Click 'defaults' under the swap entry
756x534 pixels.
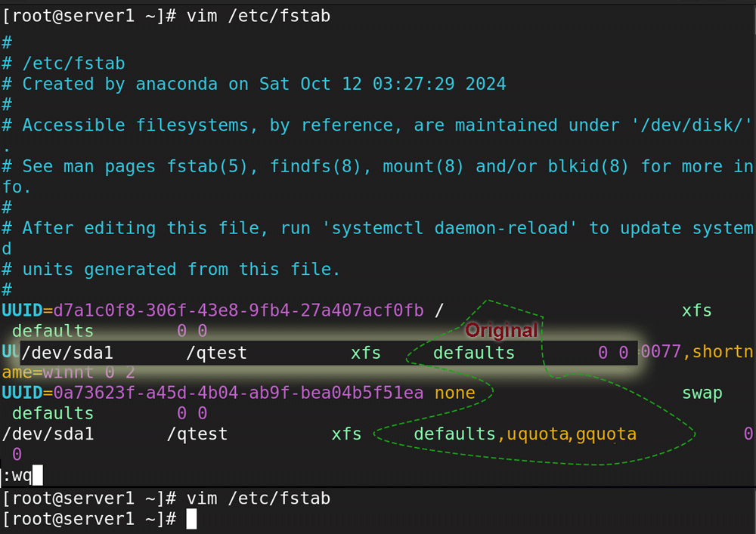coord(53,413)
